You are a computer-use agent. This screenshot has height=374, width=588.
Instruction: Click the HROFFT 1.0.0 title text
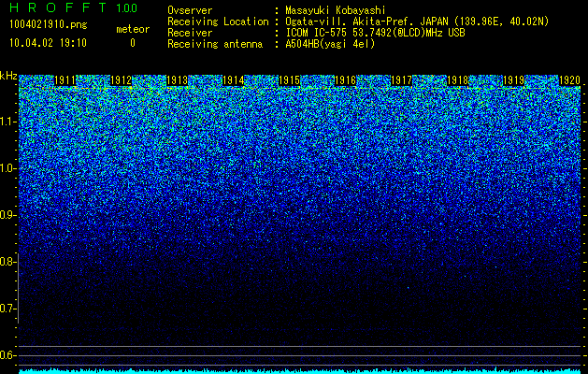pos(73,7)
